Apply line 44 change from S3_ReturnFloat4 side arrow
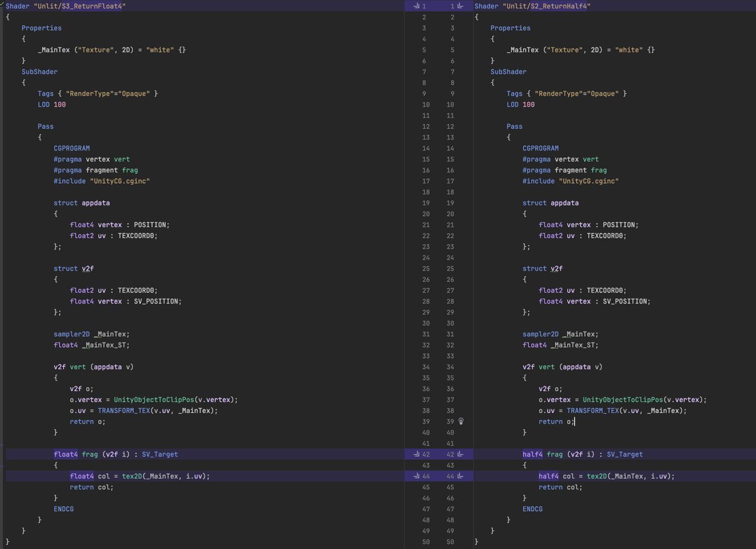 pyautogui.click(x=415, y=476)
